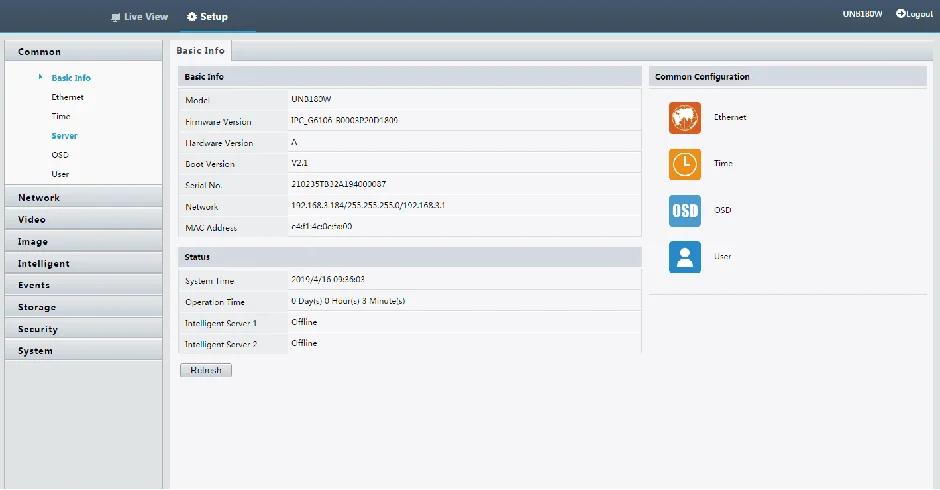Open the Time clock icon
This screenshot has height=490, width=940.
click(685, 164)
